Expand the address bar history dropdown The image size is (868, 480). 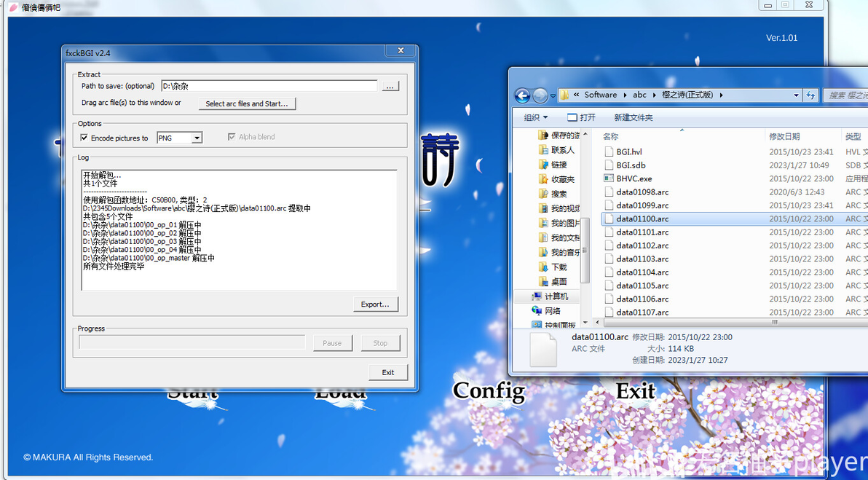pyautogui.click(x=796, y=95)
